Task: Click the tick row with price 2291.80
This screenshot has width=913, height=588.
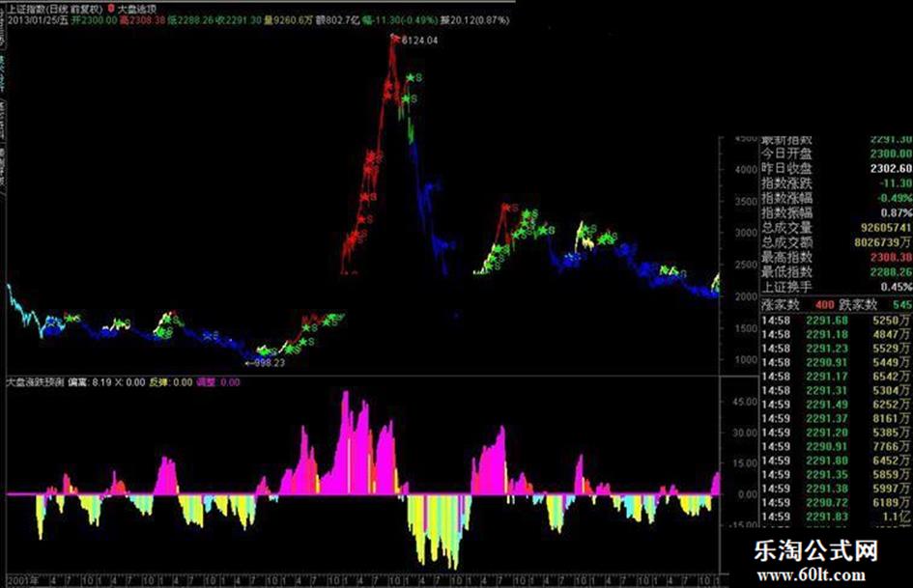Action: point(836,461)
